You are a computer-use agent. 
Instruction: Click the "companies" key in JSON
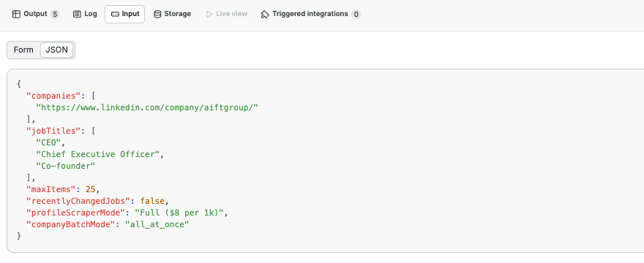53,96
